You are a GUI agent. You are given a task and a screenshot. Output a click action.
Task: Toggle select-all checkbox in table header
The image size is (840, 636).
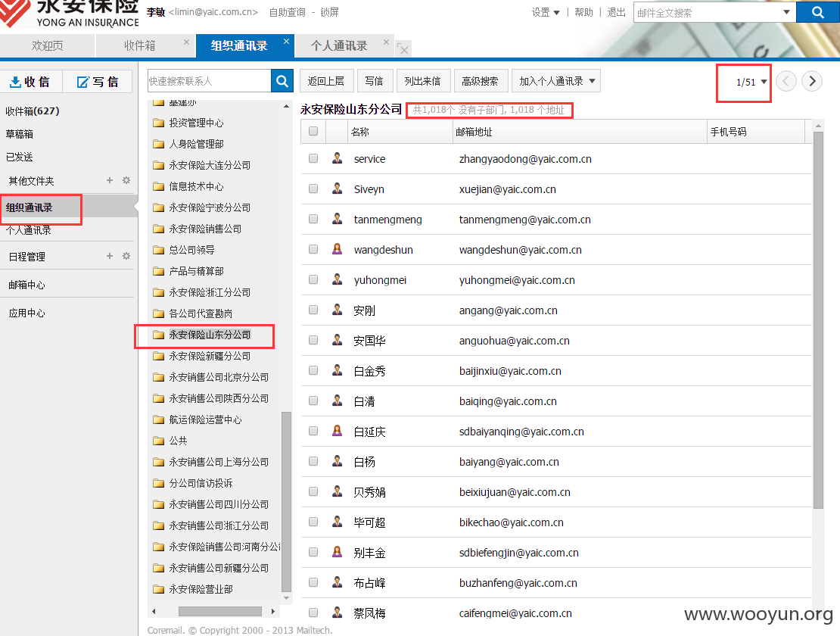click(x=313, y=131)
